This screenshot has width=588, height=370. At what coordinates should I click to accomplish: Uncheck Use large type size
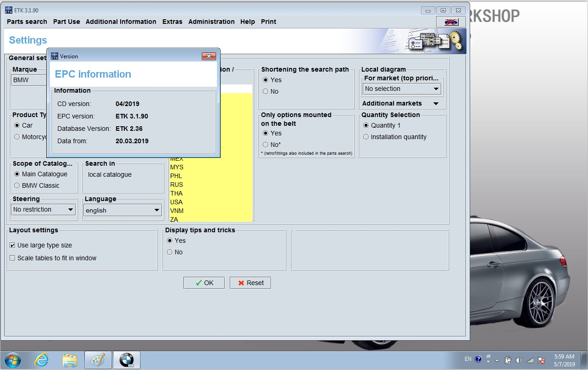tap(13, 246)
